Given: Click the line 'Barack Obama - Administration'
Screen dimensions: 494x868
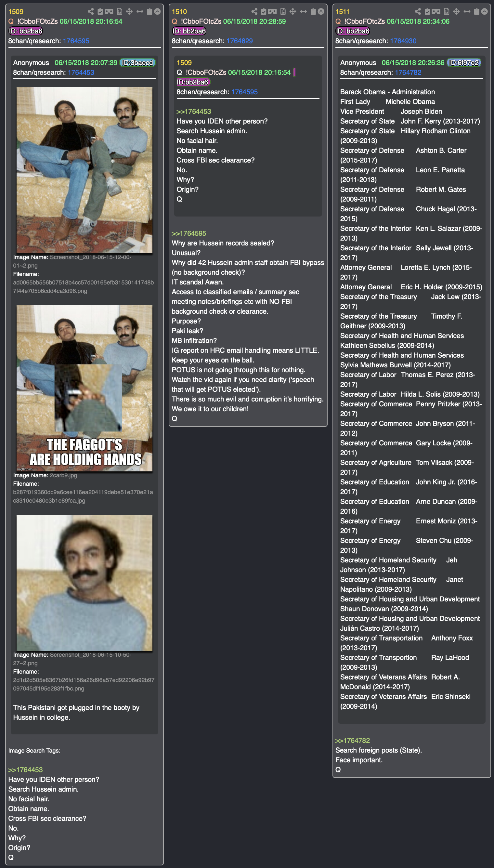Looking at the screenshot, I should (387, 92).
